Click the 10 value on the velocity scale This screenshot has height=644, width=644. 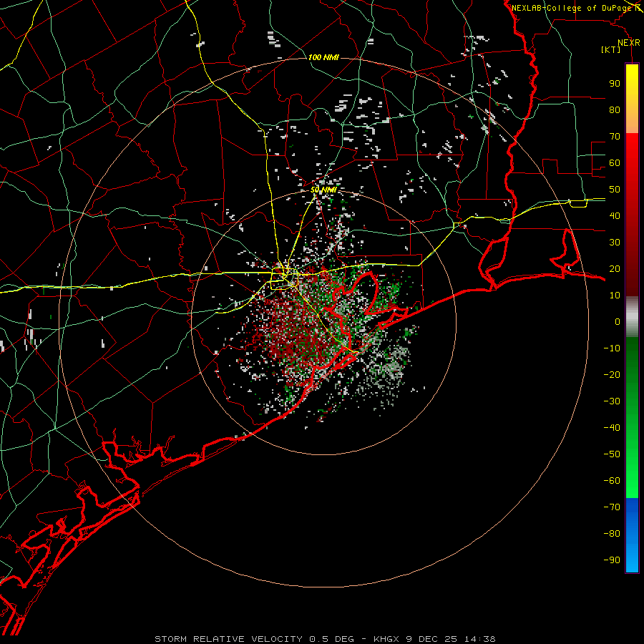pyautogui.click(x=615, y=296)
